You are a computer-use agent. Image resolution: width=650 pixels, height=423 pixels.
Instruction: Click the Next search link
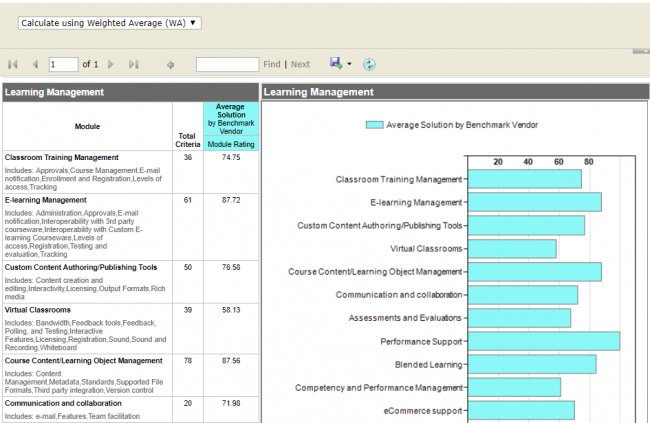tap(300, 64)
